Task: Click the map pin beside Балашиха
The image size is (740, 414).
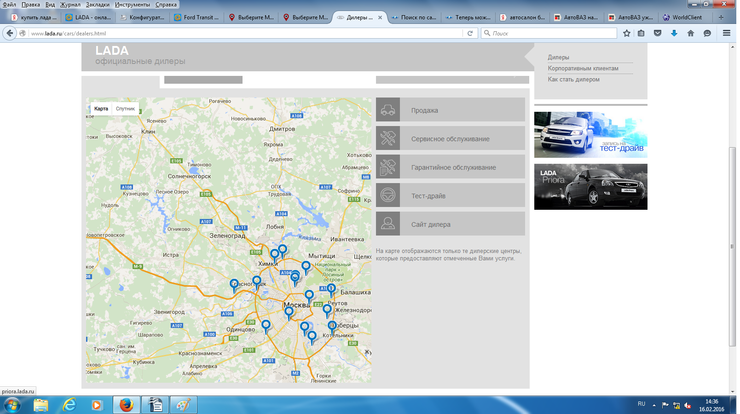Action: [331, 289]
